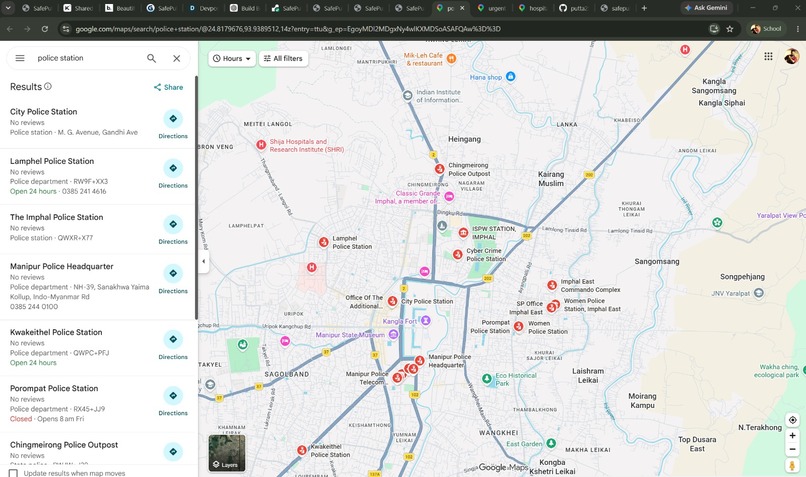Click Lamphel Police Station map pin
The width and height of the screenshot is (806, 477).
(323, 242)
